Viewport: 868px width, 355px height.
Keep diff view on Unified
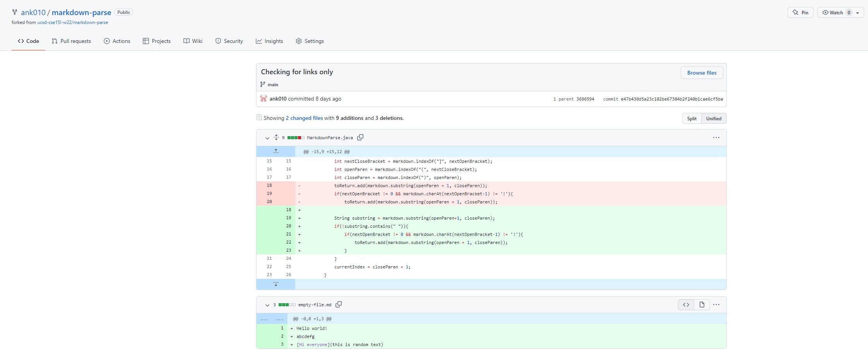click(714, 118)
